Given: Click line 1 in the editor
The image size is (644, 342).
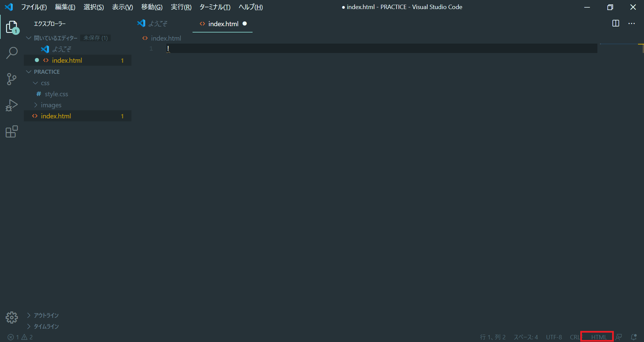Looking at the screenshot, I should [x=382, y=49].
